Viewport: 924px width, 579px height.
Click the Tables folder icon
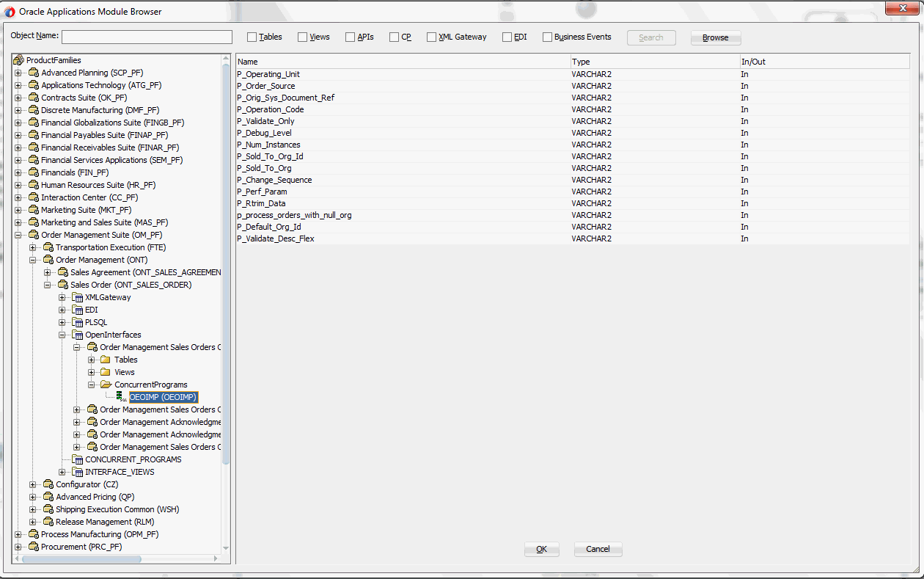[106, 360]
